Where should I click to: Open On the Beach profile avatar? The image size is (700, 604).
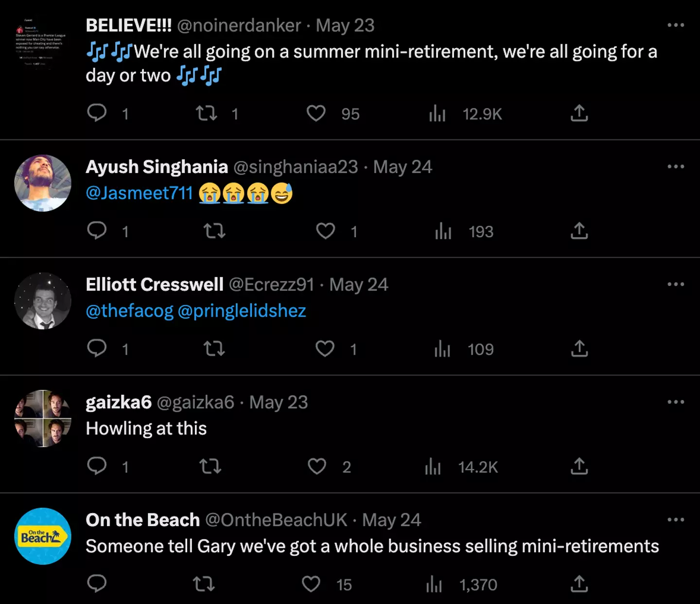click(x=43, y=536)
